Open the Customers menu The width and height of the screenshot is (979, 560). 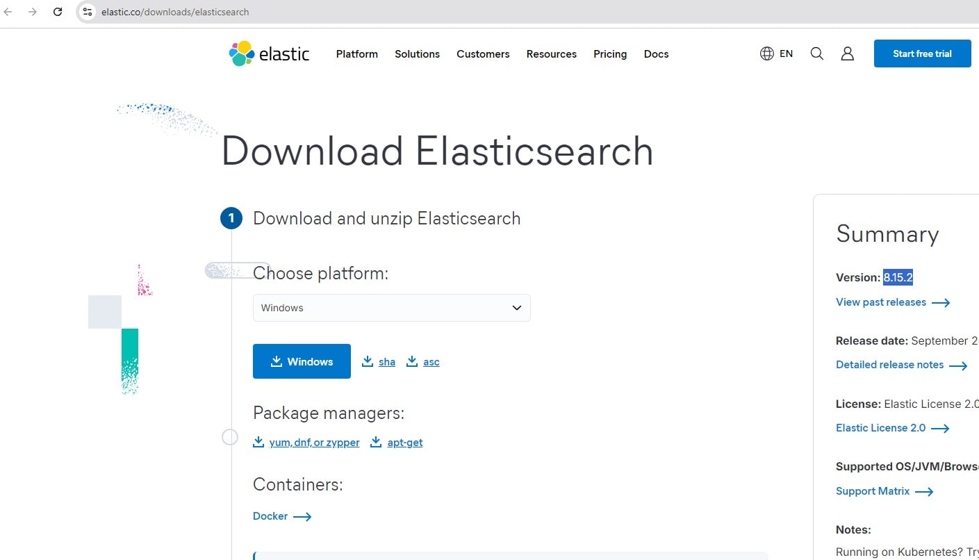[x=483, y=53]
